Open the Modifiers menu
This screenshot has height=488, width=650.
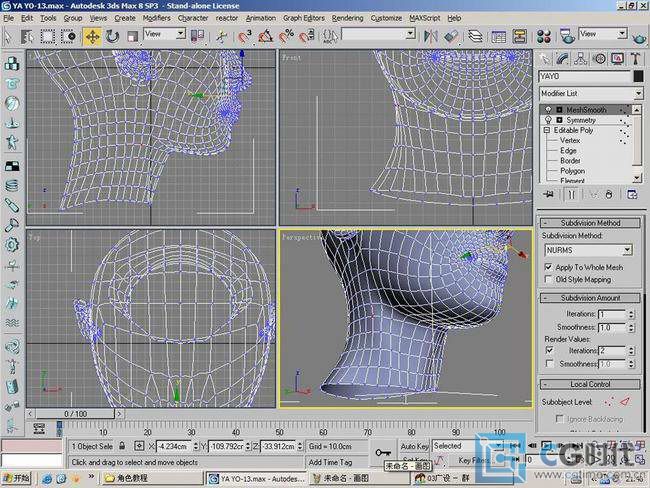(x=156, y=18)
